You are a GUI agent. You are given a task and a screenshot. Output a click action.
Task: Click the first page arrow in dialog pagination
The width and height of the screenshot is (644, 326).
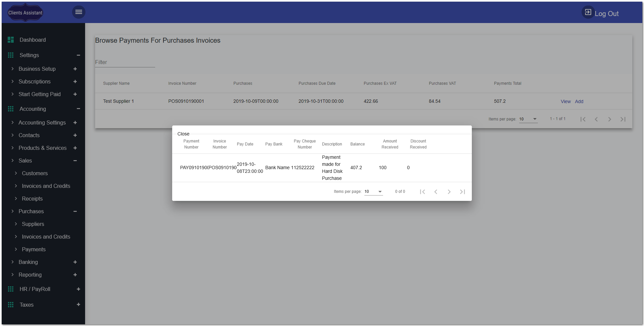tap(422, 192)
